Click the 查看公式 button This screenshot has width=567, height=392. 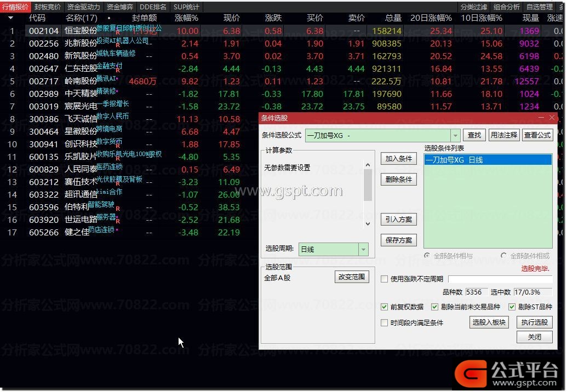click(x=537, y=135)
